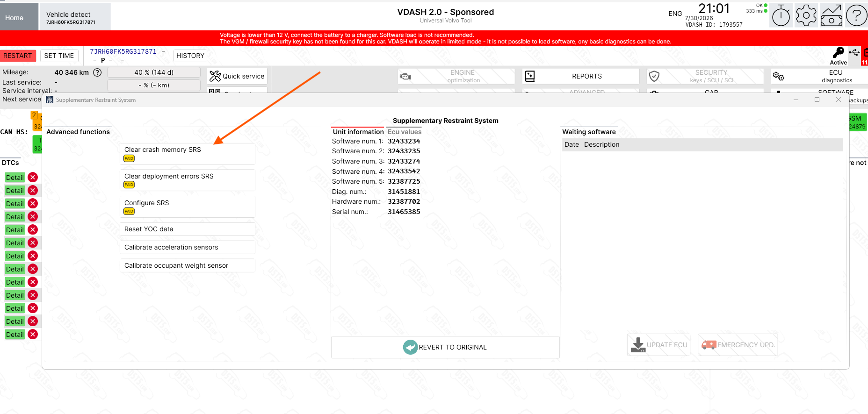Open Security keys SCU SCL tile
The height and width of the screenshot is (414, 868).
click(x=705, y=76)
